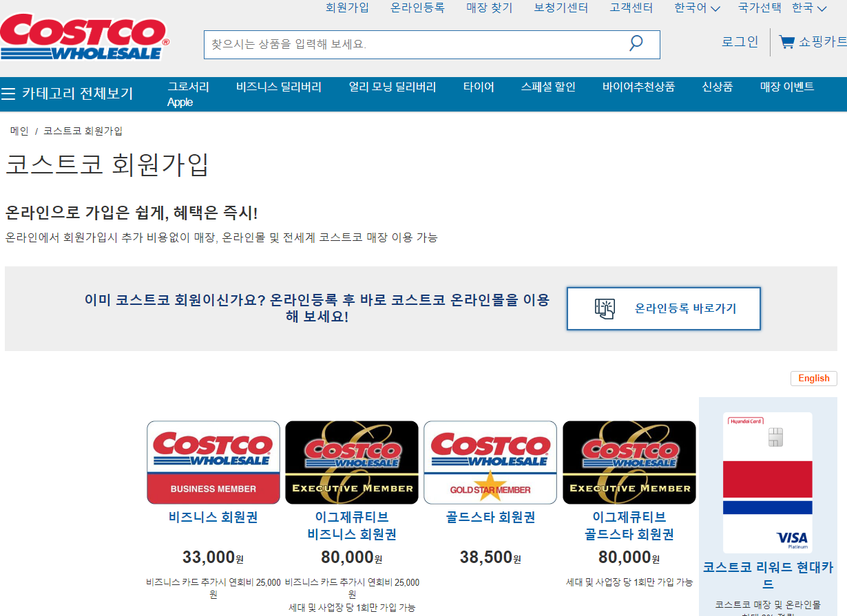This screenshot has width=847, height=616.
Task: Select the 얼리 모닝 딜리버리 nav item
Action: coord(393,87)
